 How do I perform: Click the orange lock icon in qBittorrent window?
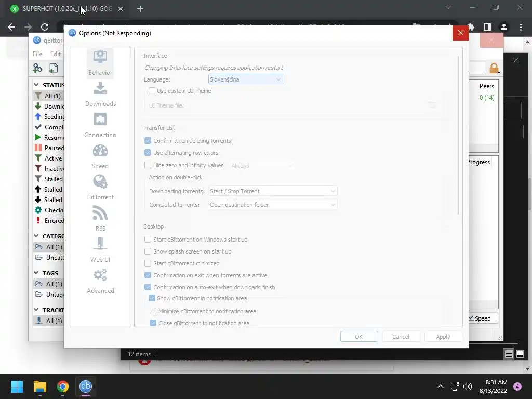pyautogui.click(x=494, y=68)
